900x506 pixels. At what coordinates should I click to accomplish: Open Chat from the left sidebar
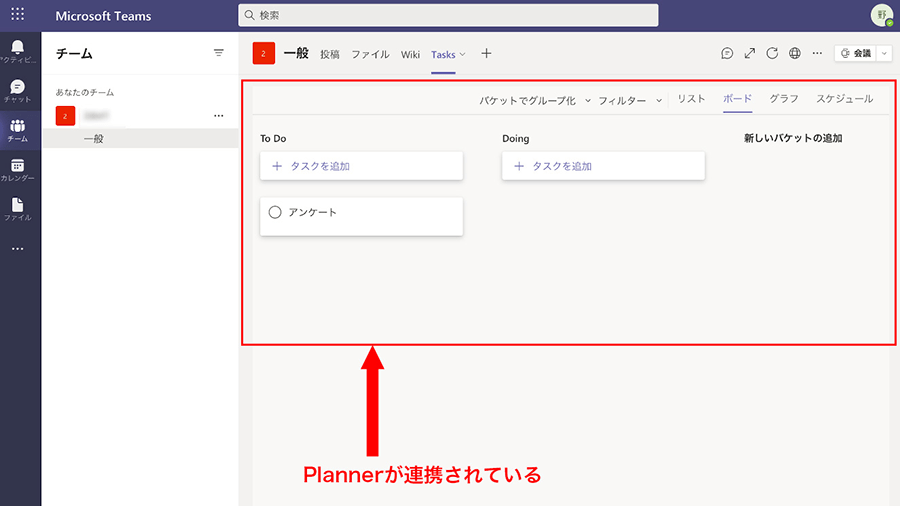click(18, 91)
